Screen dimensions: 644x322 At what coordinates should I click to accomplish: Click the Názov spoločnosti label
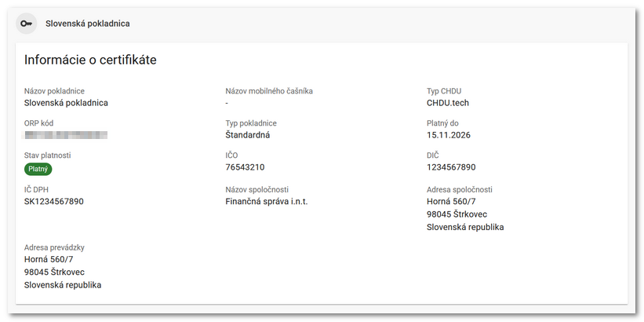(257, 189)
